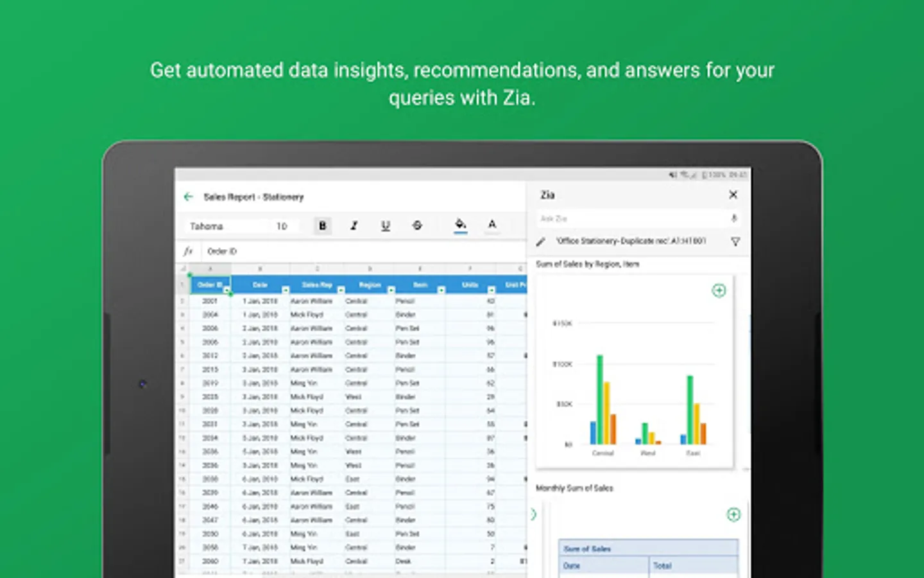This screenshot has height=578, width=924.
Task: Click the East bar group in chart
Action: (x=693, y=410)
